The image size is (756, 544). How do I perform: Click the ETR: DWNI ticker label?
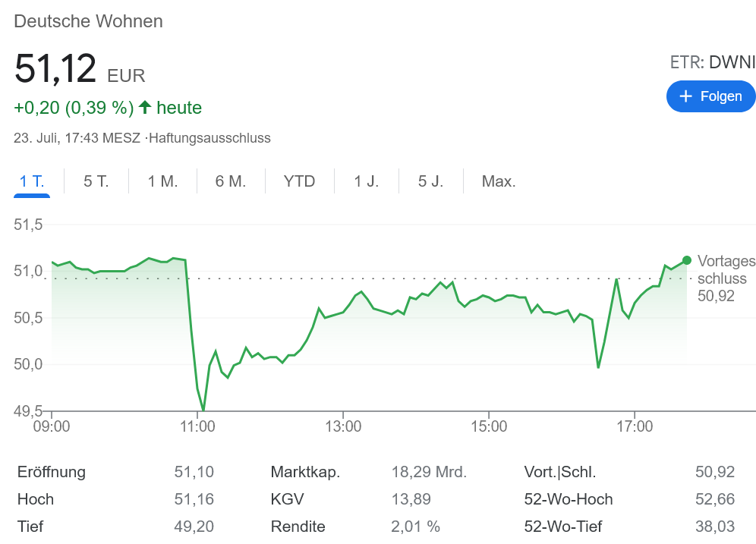(713, 62)
